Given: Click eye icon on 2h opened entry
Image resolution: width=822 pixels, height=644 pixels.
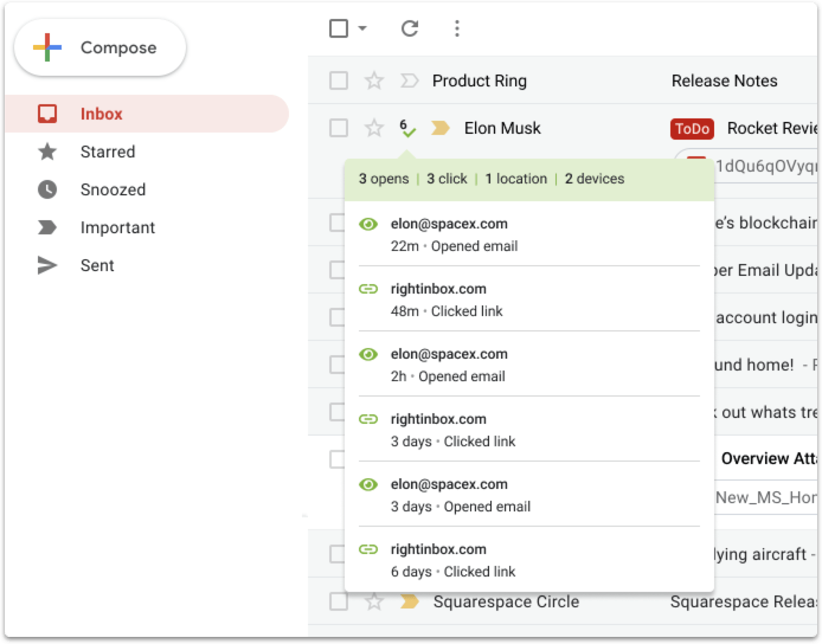Looking at the screenshot, I should [368, 354].
